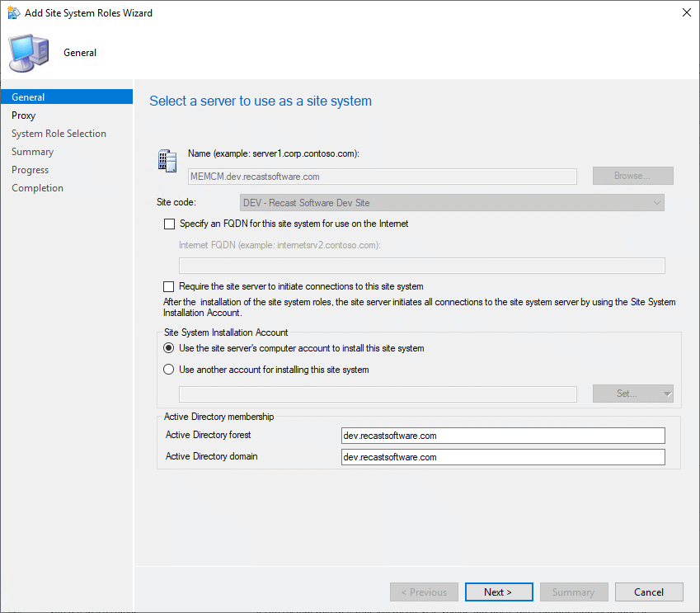This screenshot has width=700, height=613.
Task: Open System Role Selection step
Action: coord(59,134)
